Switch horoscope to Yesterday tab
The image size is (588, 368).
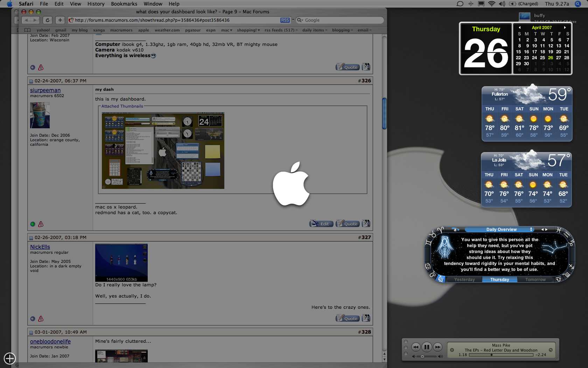coord(464,280)
